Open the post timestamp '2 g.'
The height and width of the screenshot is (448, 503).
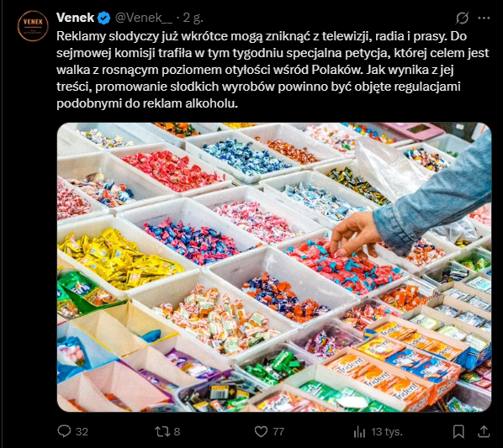coord(193,18)
